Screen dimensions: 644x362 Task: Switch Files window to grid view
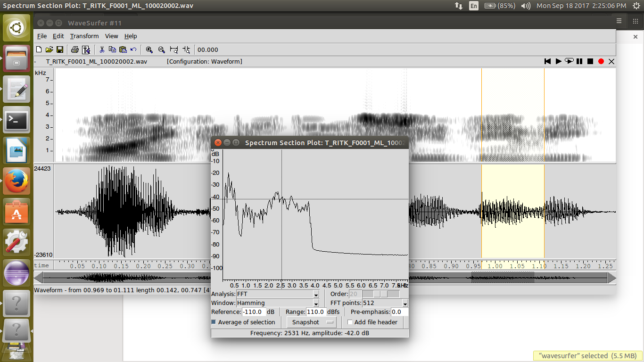click(x=636, y=21)
